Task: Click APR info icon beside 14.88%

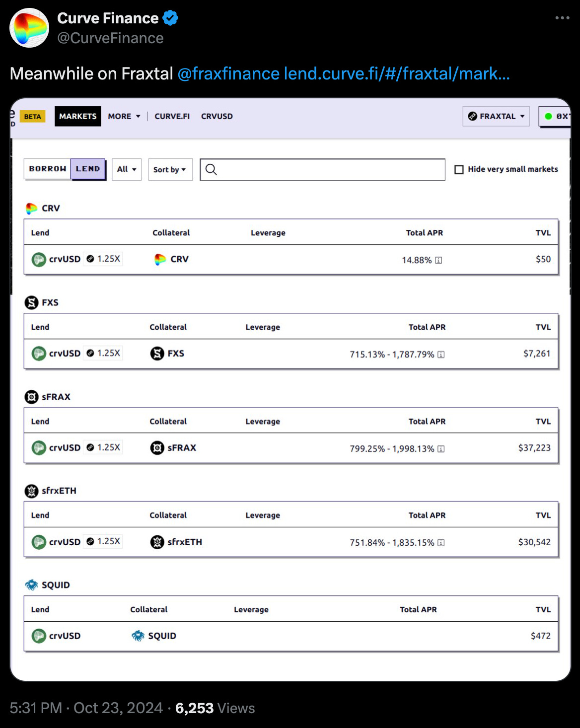Action: tap(438, 260)
